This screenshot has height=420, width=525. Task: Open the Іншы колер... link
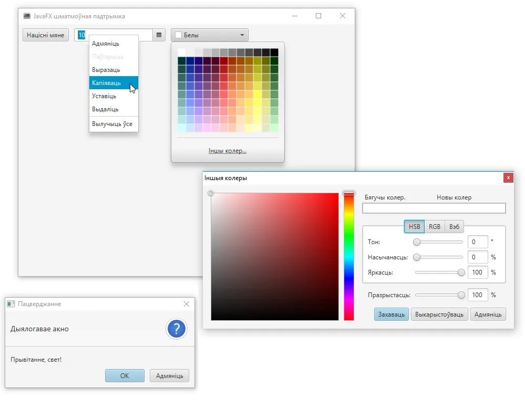pyautogui.click(x=228, y=151)
